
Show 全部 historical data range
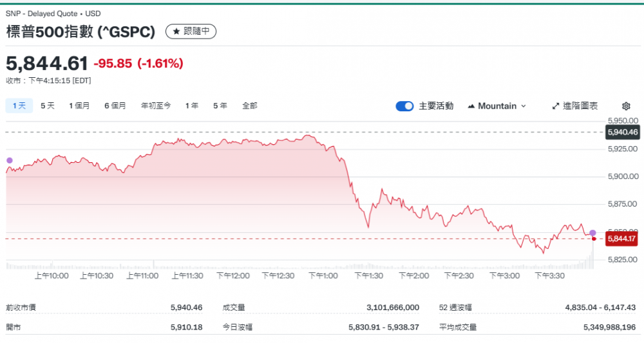coord(250,106)
